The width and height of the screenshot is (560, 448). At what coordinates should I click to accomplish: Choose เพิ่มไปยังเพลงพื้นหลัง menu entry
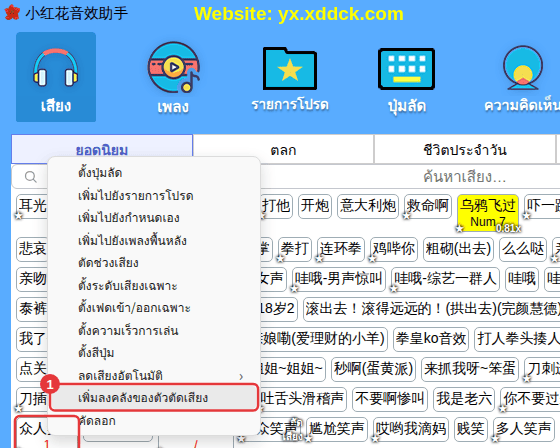[154, 240]
